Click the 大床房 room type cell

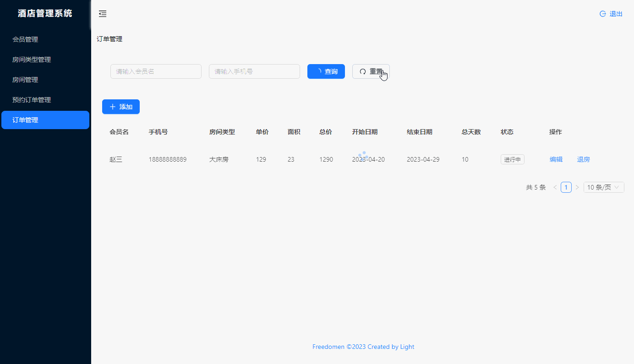[219, 159]
